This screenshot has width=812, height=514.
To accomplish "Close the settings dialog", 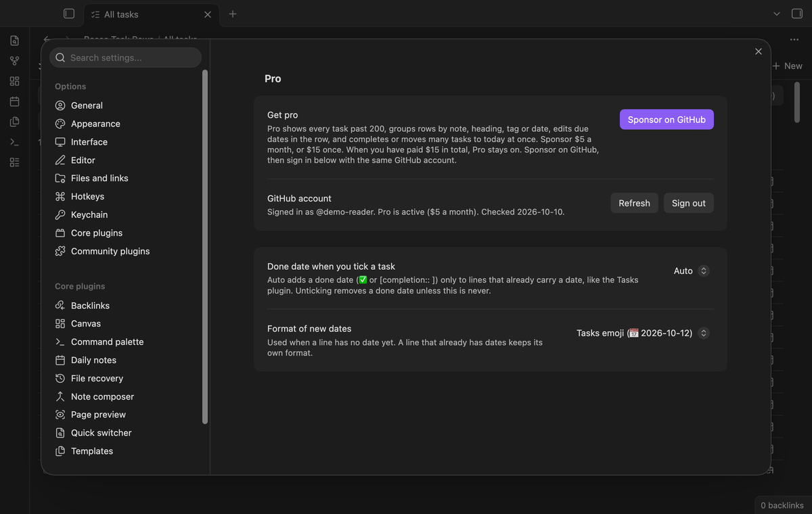I will tap(758, 51).
